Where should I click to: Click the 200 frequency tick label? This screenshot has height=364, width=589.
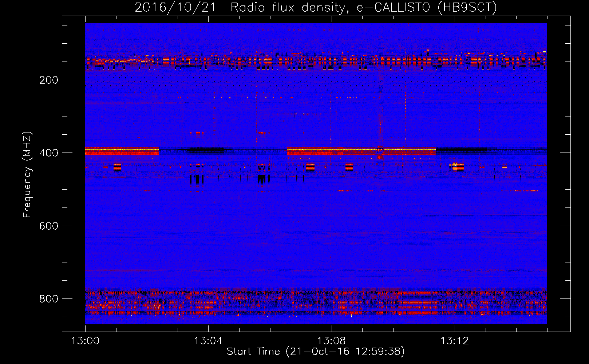click(x=49, y=80)
